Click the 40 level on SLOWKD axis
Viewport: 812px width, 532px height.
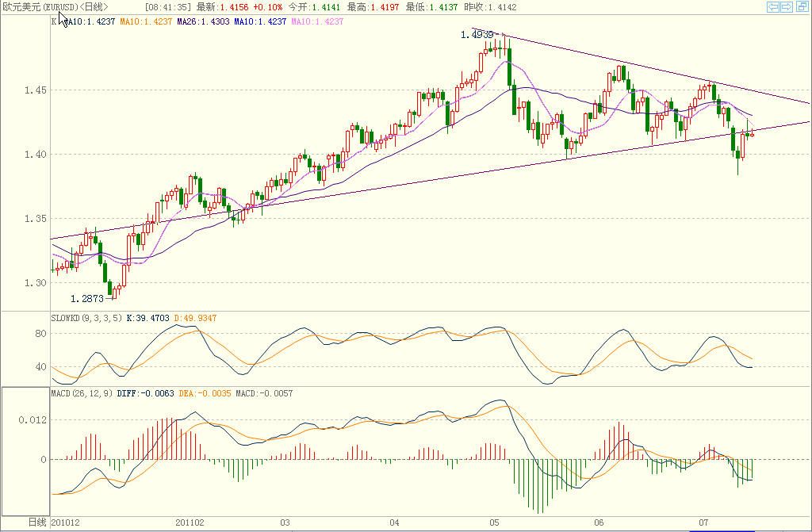pyautogui.click(x=40, y=367)
